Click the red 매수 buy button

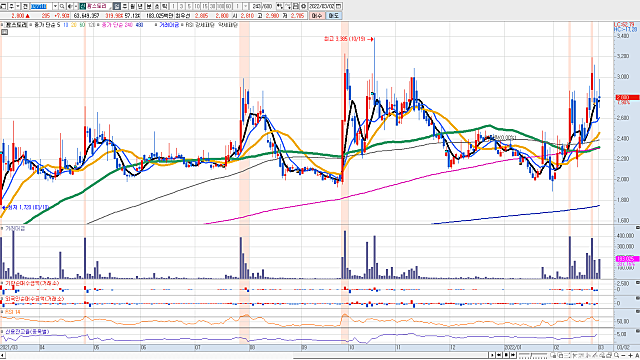(316, 16)
